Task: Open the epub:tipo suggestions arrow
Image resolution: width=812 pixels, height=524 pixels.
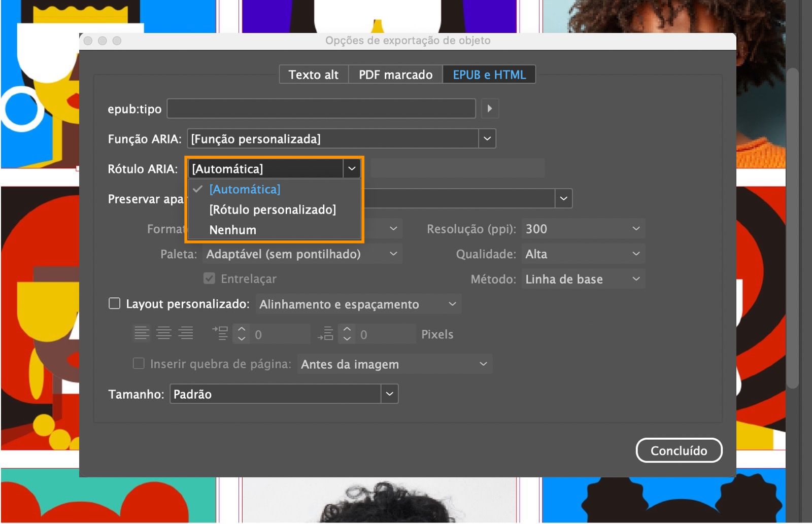Action: tap(489, 109)
